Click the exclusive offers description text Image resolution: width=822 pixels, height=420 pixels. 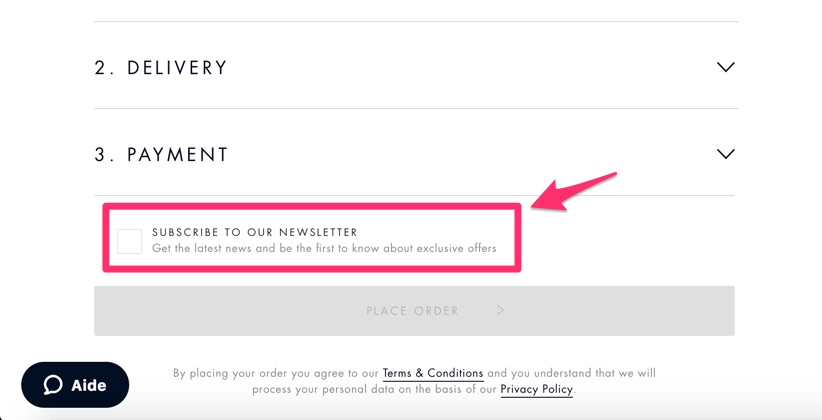click(324, 248)
